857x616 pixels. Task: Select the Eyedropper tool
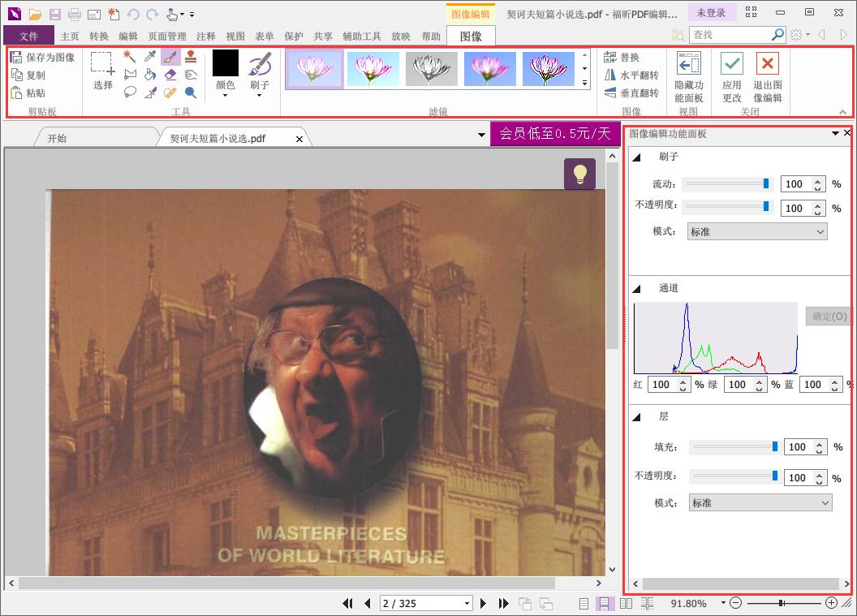[149, 55]
